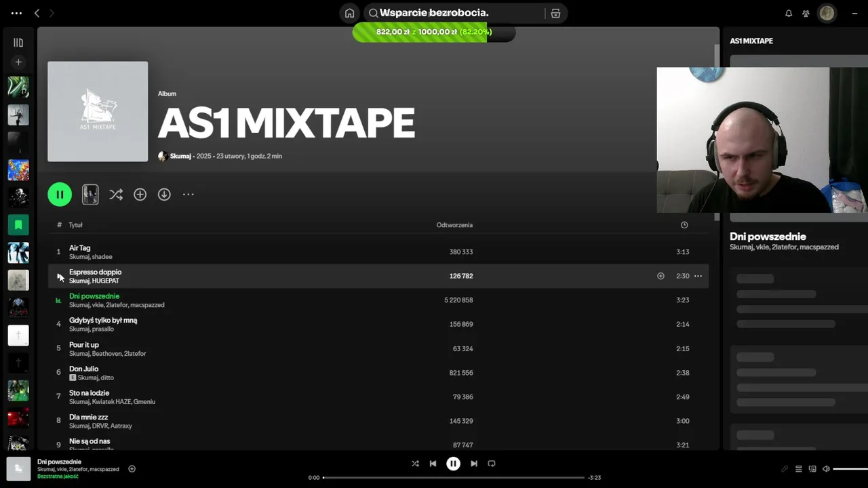868x488 pixels.
Task: Toggle shuffle next to the album download icon
Action: pyautogui.click(x=116, y=195)
